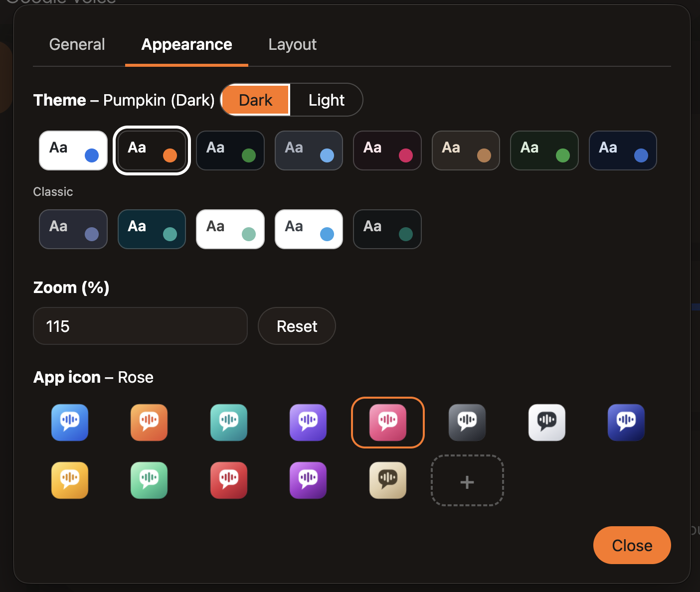700x592 pixels.
Task: Select the navy theme with blue dot
Action: (x=623, y=150)
